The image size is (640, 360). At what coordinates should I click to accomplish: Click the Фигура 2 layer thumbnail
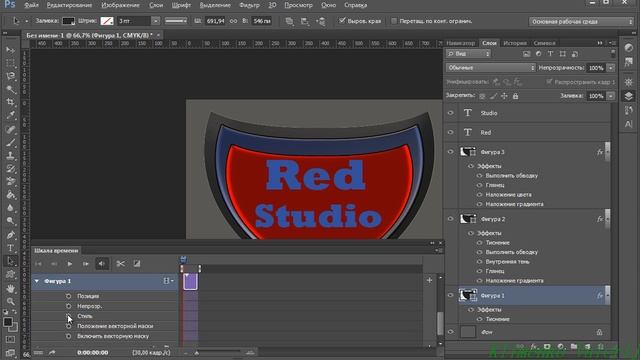tap(468, 219)
